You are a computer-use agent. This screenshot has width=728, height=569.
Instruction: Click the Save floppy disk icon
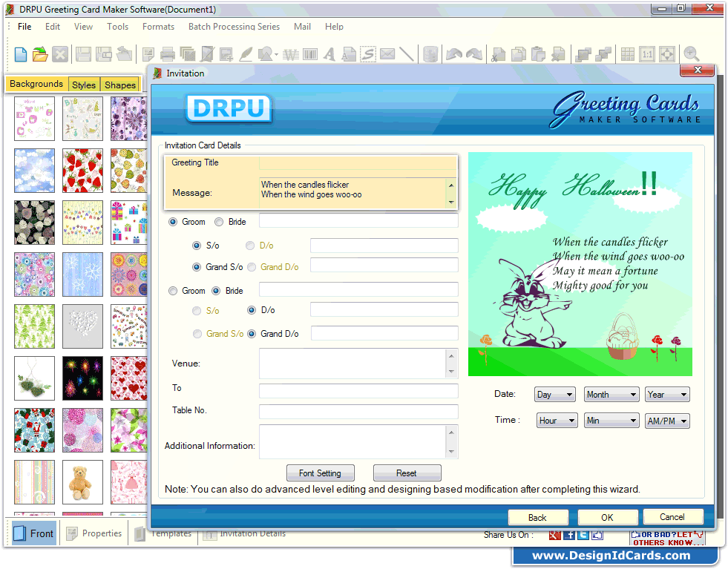pos(84,54)
